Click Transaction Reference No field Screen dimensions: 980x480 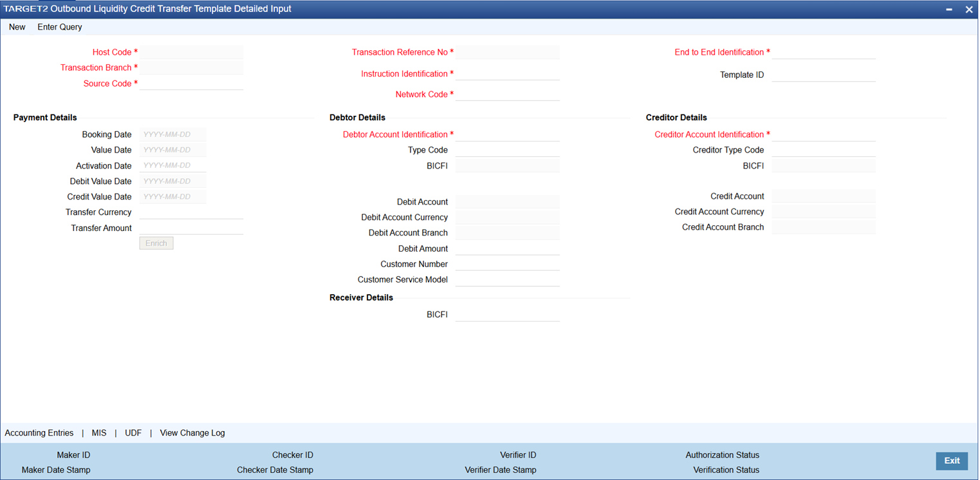(508, 52)
